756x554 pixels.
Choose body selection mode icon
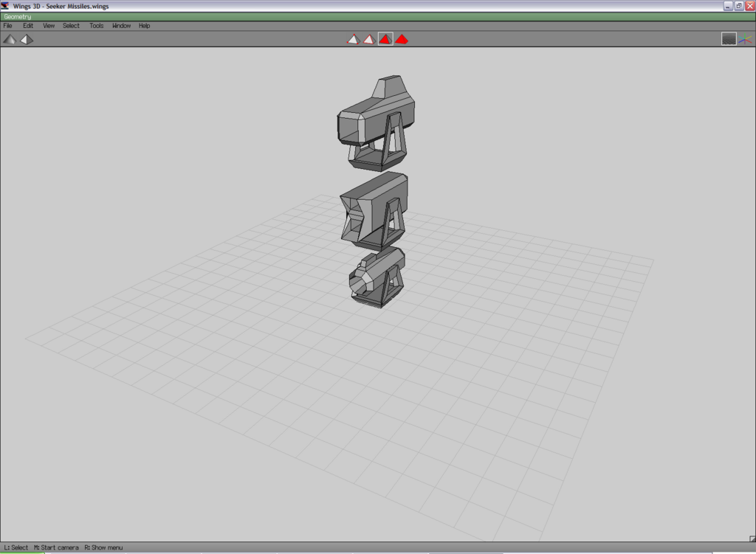(x=402, y=39)
